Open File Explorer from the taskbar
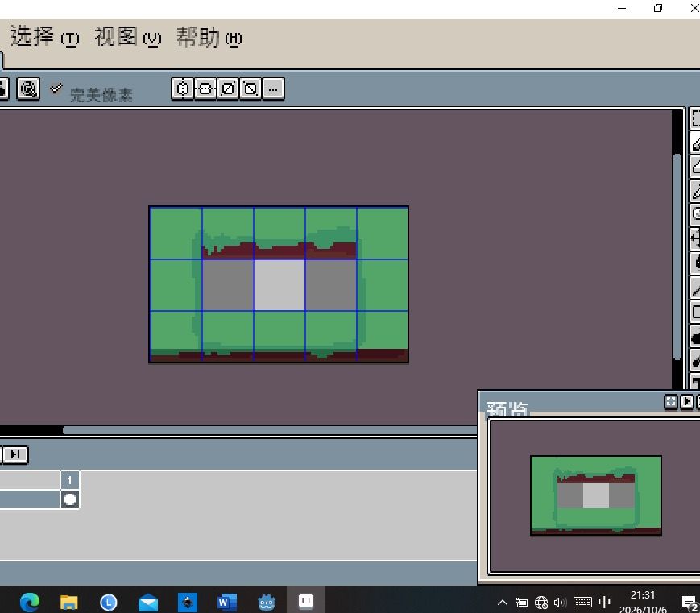 69,603
